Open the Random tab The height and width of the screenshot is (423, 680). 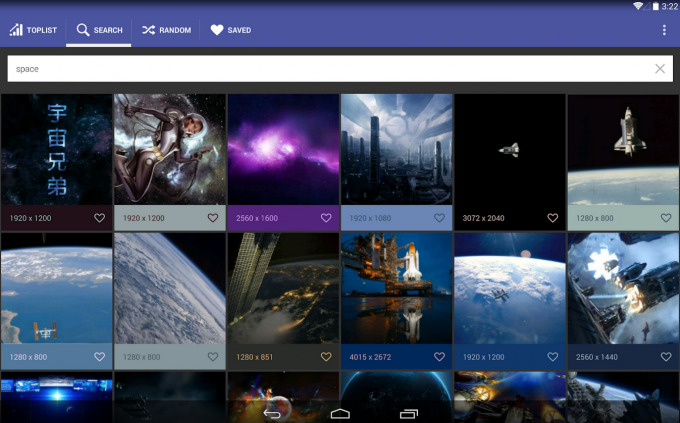166,30
